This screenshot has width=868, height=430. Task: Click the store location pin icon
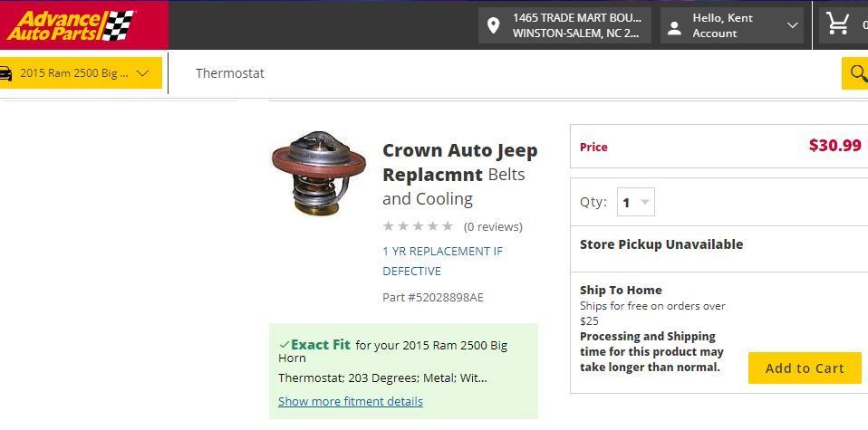[x=493, y=26]
